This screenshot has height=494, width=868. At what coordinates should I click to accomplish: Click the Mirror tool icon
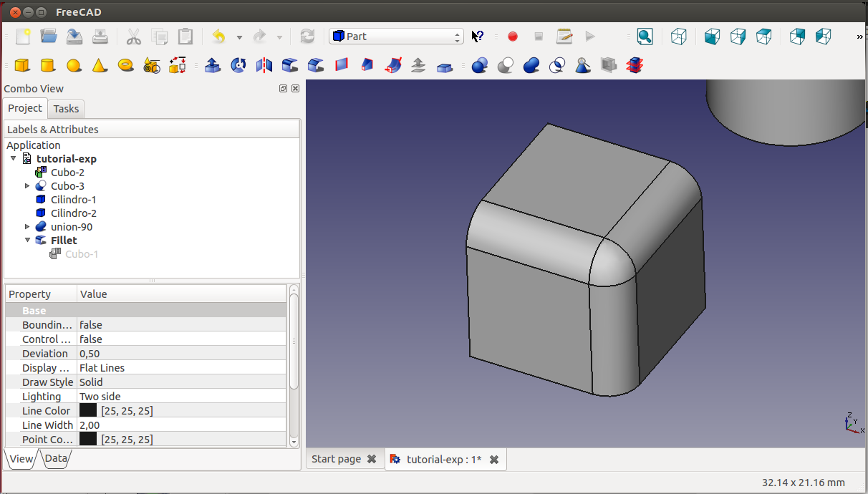[264, 66]
